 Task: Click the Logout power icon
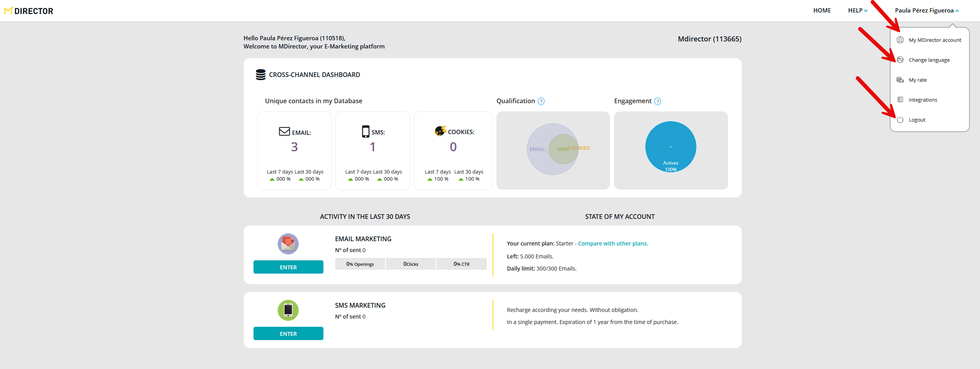click(900, 120)
